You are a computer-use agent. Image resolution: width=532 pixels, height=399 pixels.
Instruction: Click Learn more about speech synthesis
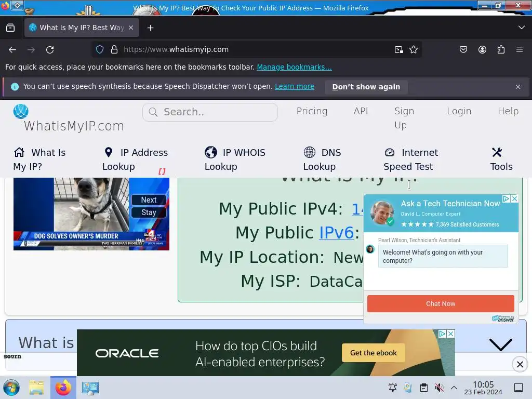295,87
